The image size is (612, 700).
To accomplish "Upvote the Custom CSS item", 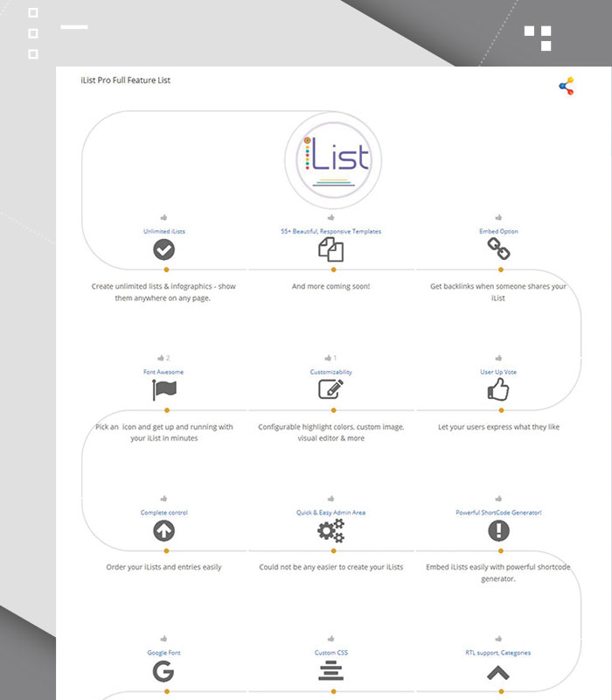I will coord(331,639).
